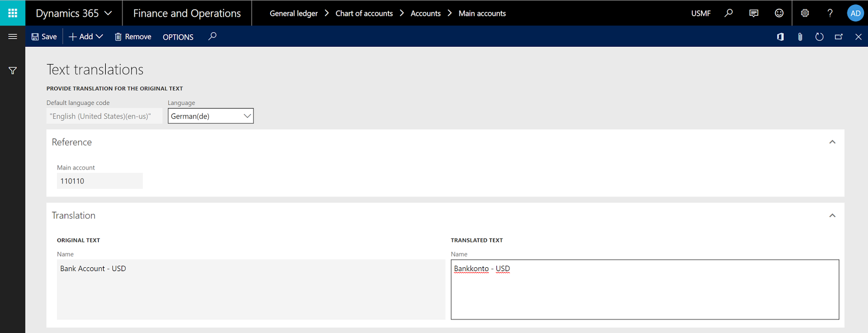Viewport: 868px width, 333px height.
Task: Refresh the page
Action: tap(819, 37)
